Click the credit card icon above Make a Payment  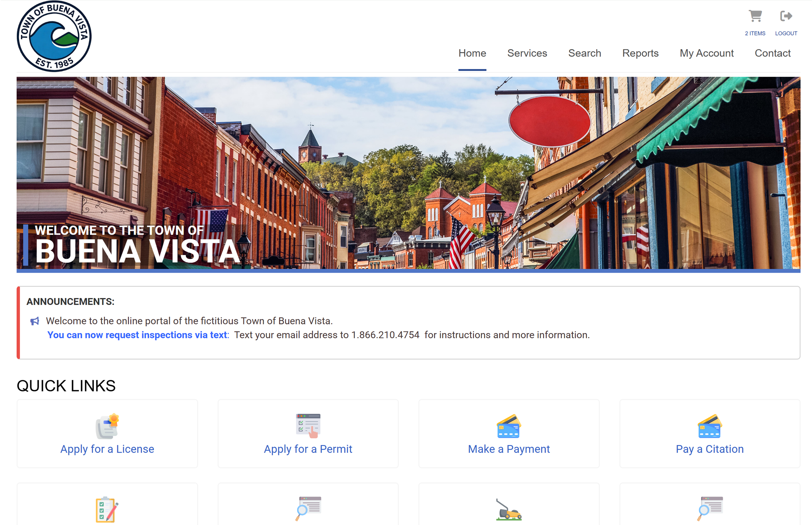pos(509,426)
